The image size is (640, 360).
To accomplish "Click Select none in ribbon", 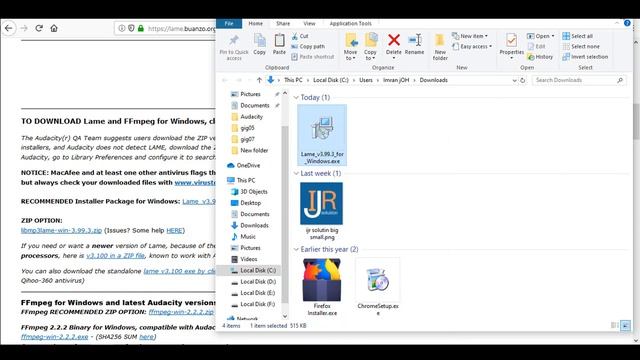I will point(581,47).
